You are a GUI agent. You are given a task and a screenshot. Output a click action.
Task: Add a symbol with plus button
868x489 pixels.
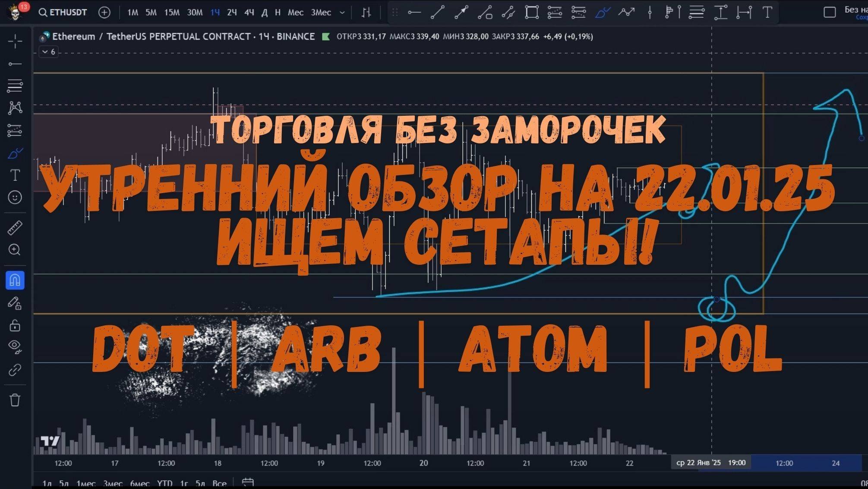coord(104,13)
